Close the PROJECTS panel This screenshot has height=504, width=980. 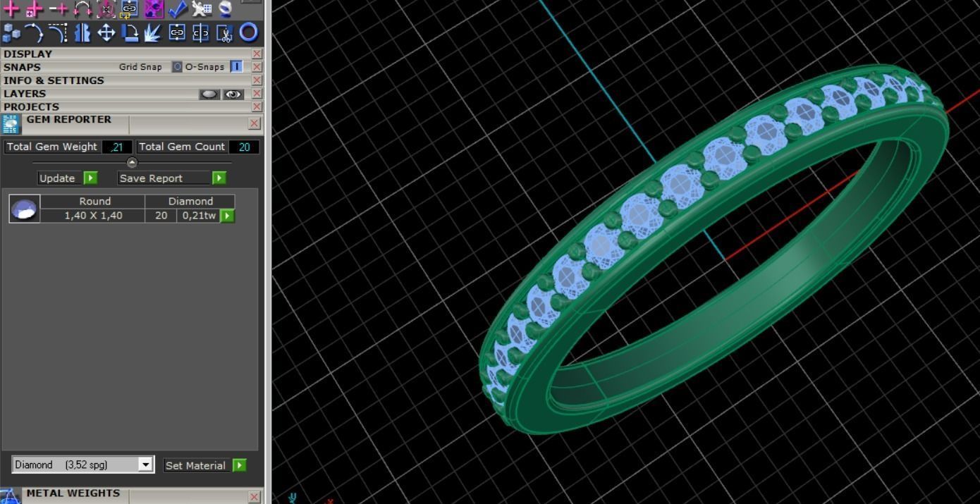(257, 107)
